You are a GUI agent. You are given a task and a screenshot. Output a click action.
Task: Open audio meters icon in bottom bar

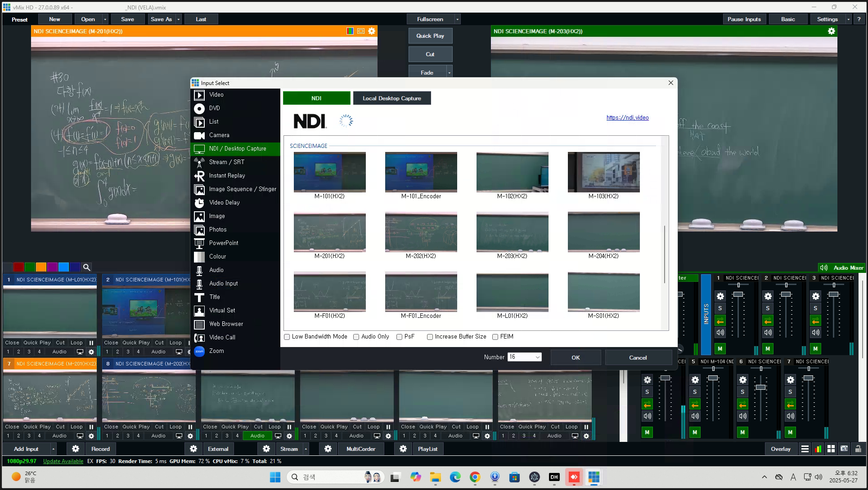[818, 449]
